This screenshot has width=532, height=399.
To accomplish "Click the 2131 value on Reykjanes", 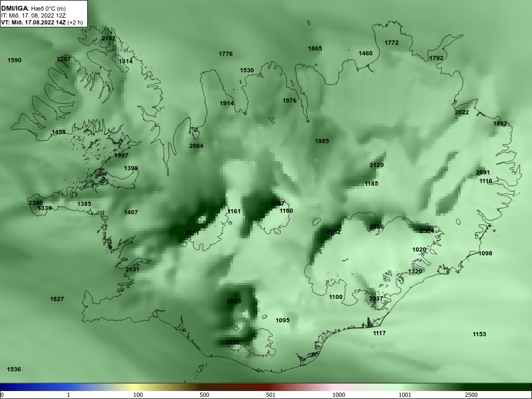I will coord(132,269).
